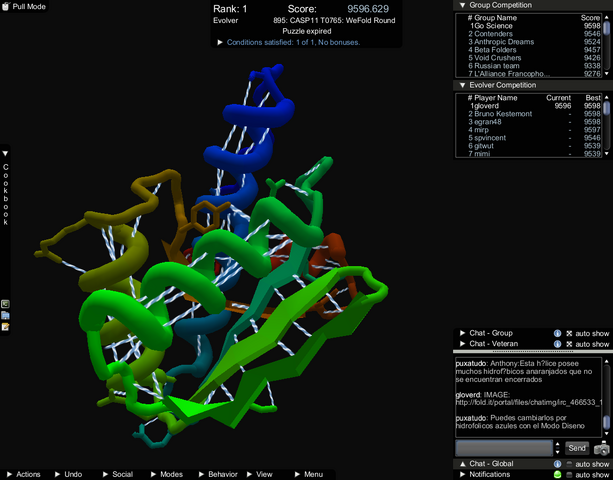613x480 pixels.
Task: Click the Pull Mode hand icon
Action: coord(5,6)
